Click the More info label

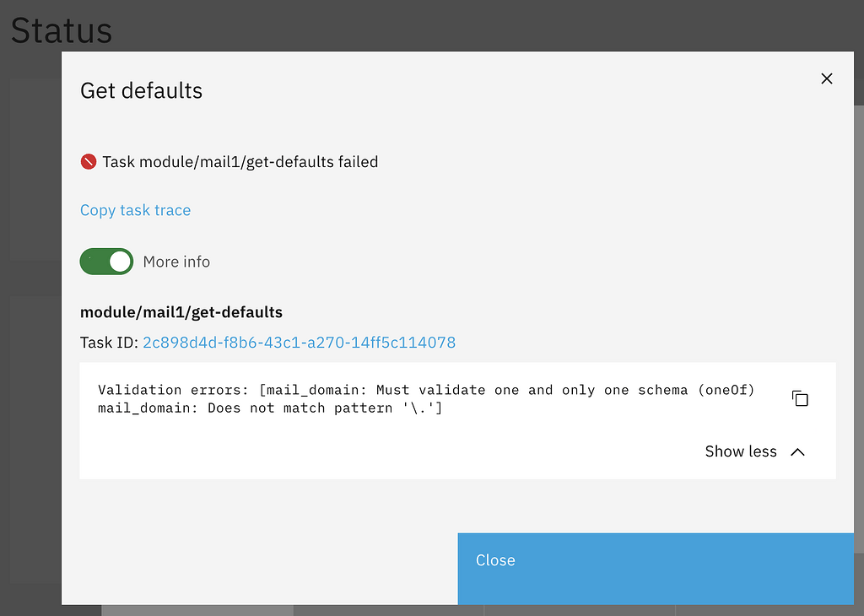pyautogui.click(x=176, y=261)
